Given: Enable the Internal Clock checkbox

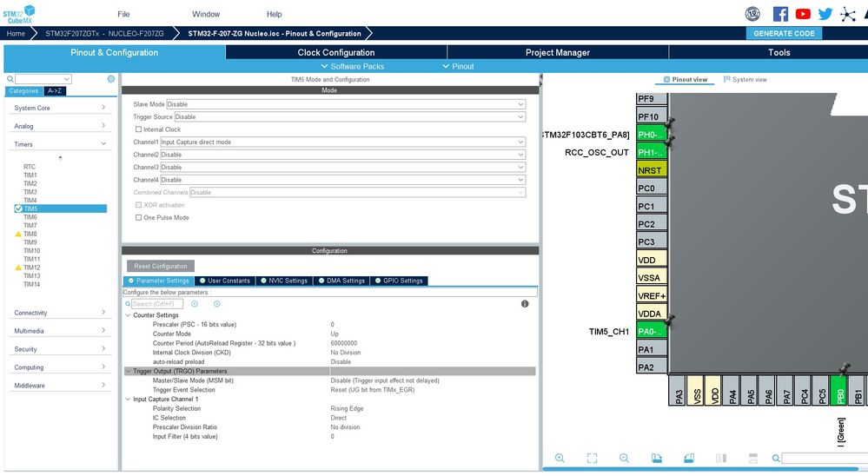Looking at the screenshot, I should pyautogui.click(x=138, y=129).
